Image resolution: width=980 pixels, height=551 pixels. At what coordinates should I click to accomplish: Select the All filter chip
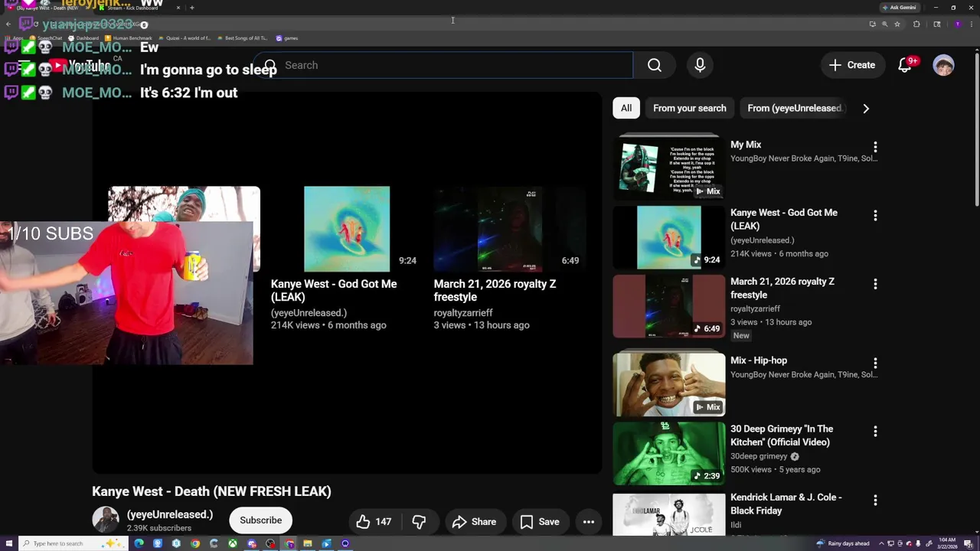(626, 108)
